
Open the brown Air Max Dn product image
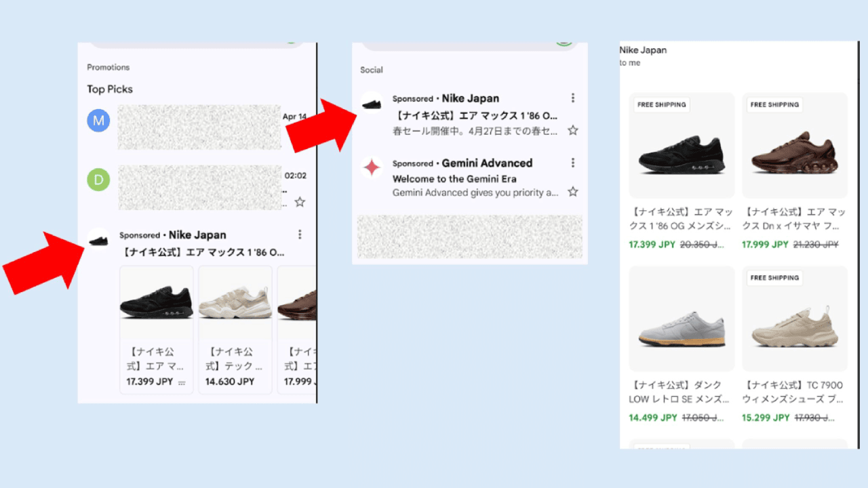pos(795,145)
